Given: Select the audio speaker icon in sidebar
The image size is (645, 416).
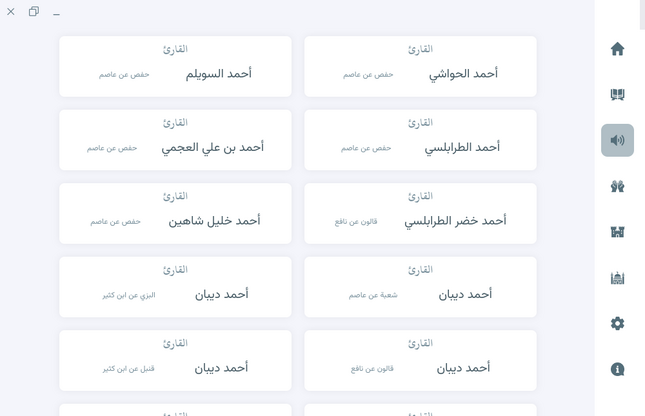Looking at the screenshot, I should [617, 141].
